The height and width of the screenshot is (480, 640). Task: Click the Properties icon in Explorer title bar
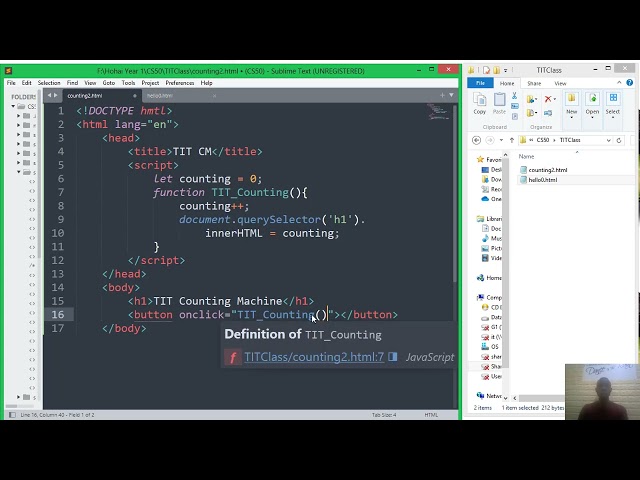[486, 70]
